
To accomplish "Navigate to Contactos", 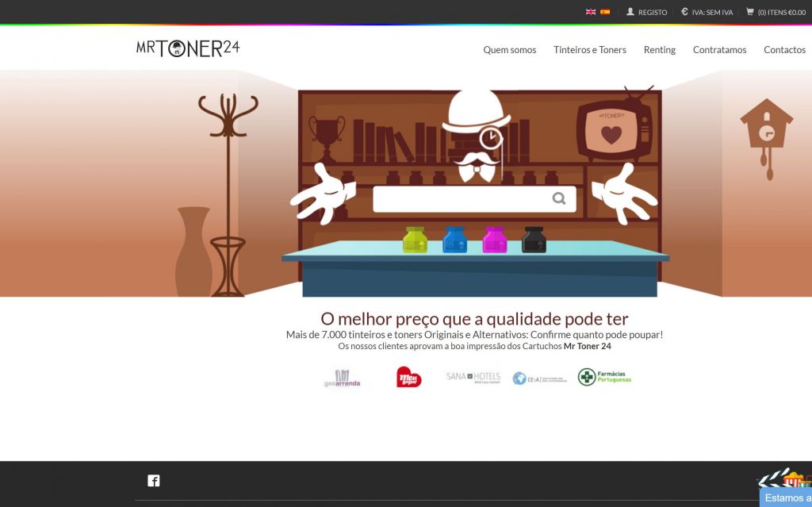I will 784,49.
